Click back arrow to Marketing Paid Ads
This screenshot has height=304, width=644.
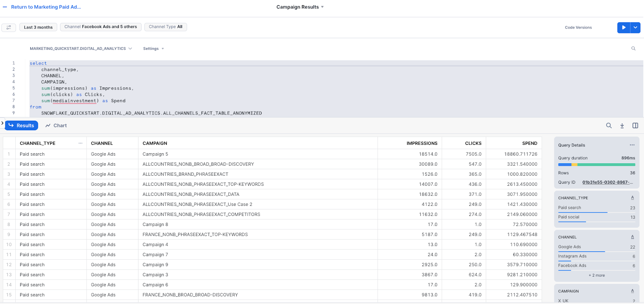5,7
